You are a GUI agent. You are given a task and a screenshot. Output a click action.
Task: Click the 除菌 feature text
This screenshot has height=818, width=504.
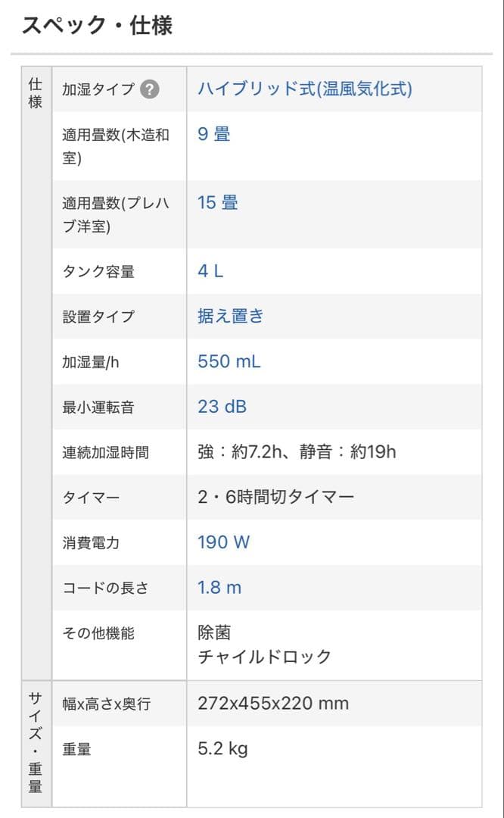(x=214, y=633)
